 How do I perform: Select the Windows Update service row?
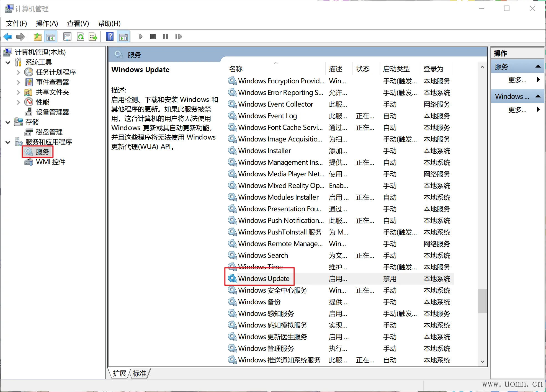coord(264,278)
